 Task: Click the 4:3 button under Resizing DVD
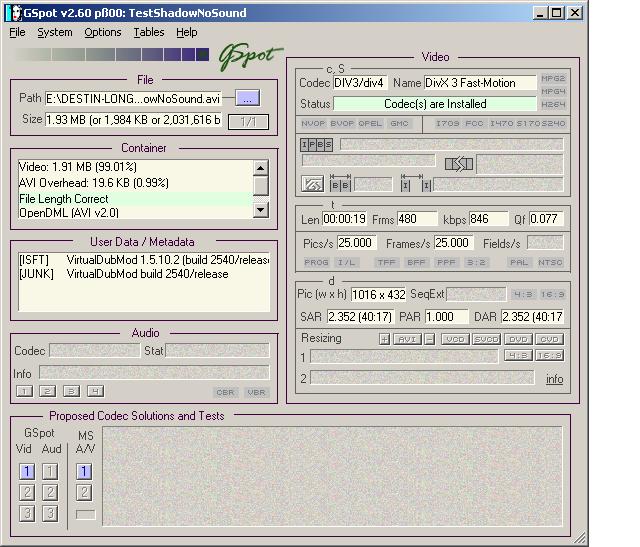pos(518,356)
